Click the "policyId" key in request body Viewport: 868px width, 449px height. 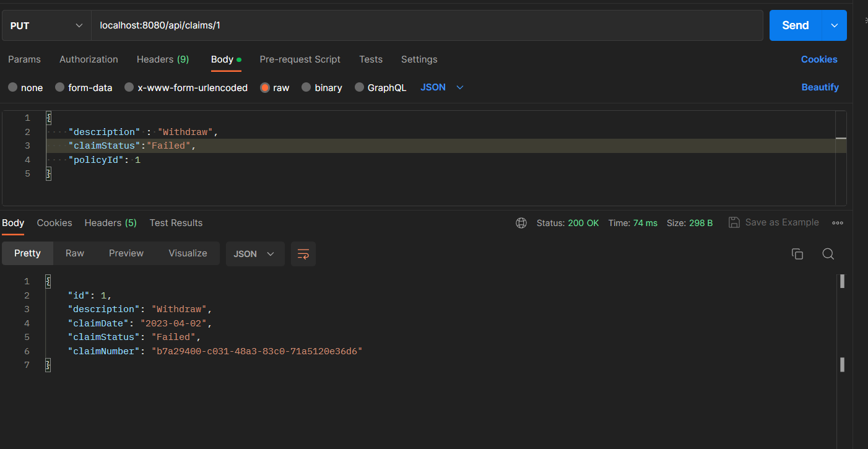[96, 160]
